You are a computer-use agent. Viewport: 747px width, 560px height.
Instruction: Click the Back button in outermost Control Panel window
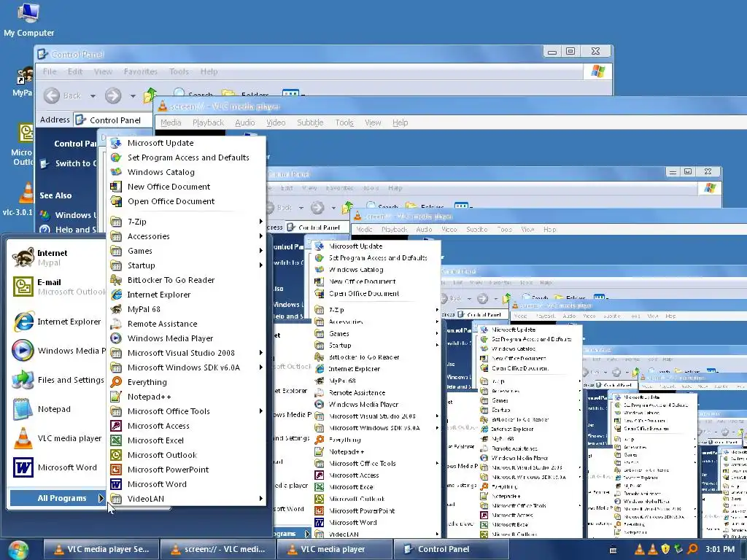click(63, 96)
